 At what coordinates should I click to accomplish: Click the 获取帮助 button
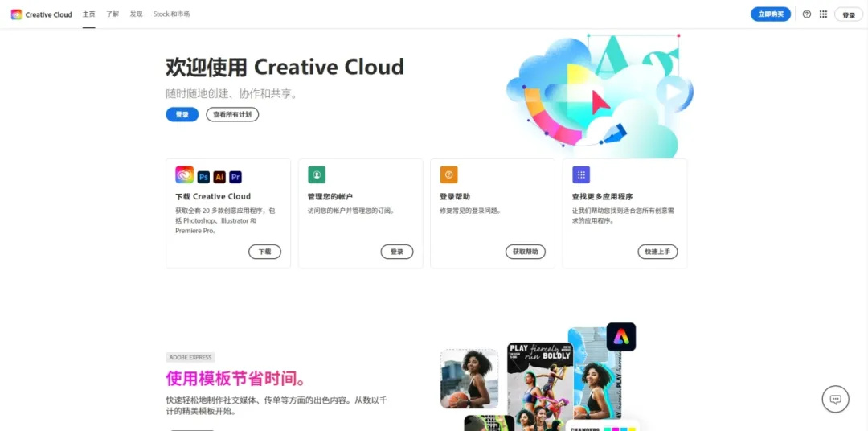(x=526, y=252)
